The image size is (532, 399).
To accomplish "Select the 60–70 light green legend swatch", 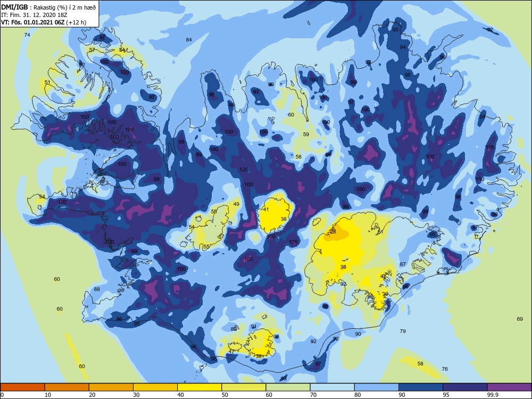I will (288, 387).
